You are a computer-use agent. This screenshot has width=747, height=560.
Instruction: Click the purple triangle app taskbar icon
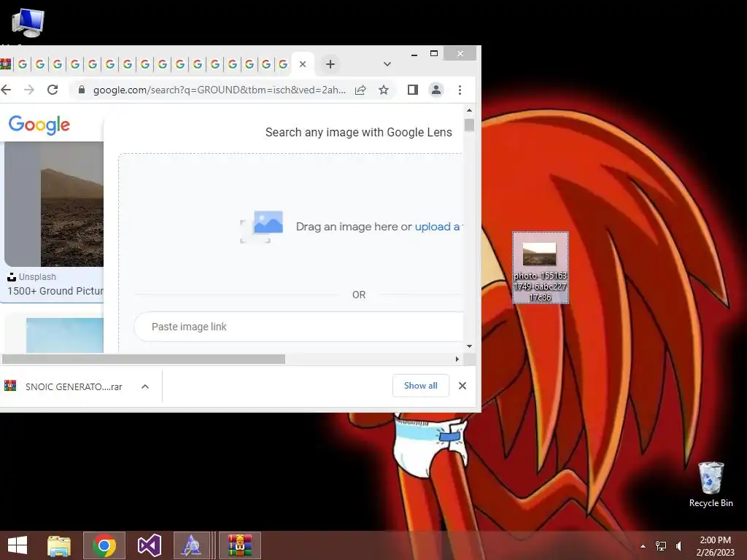(x=192, y=545)
